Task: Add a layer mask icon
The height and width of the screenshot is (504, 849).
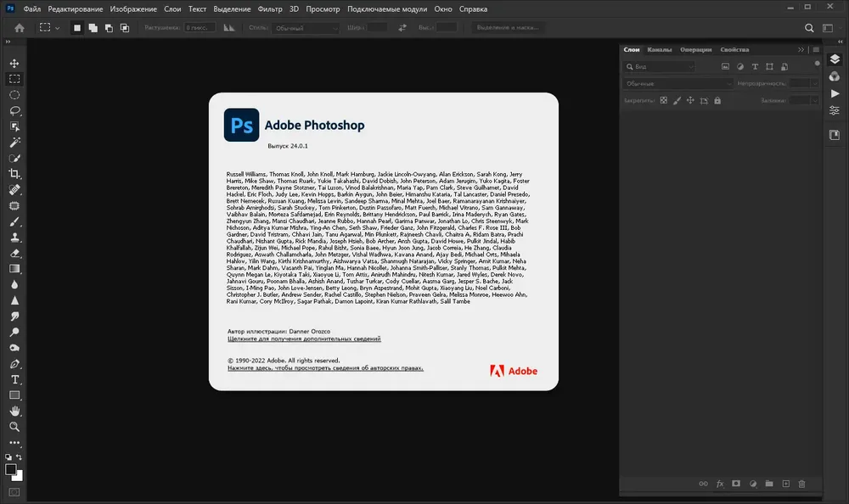Action: click(x=736, y=484)
